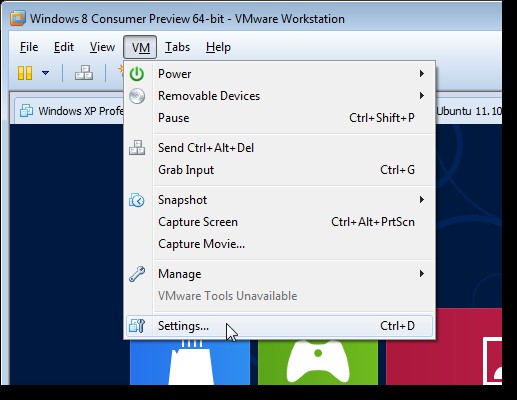Choose Pause from the VM menu
The height and width of the screenshot is (400, 517).
pos(279,118)
